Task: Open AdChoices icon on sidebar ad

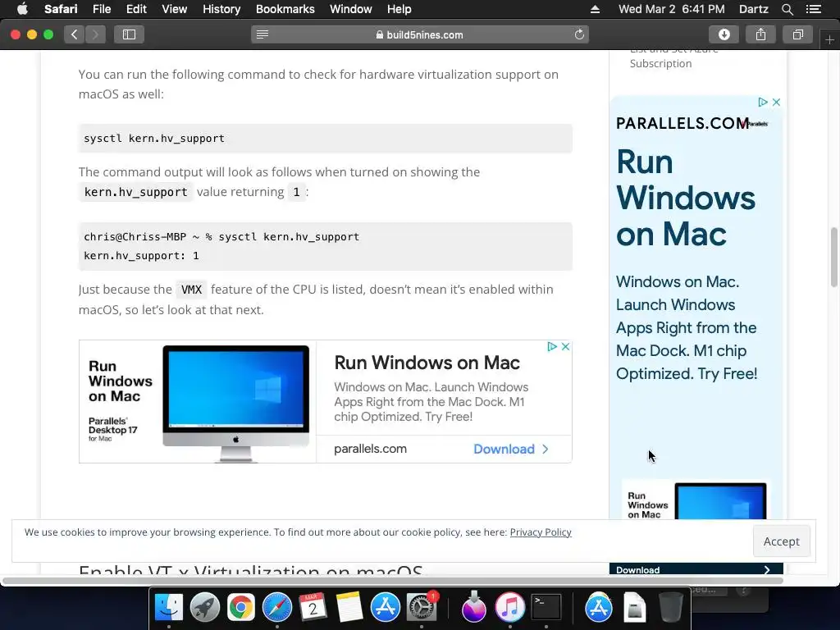Action: [762, 102]
